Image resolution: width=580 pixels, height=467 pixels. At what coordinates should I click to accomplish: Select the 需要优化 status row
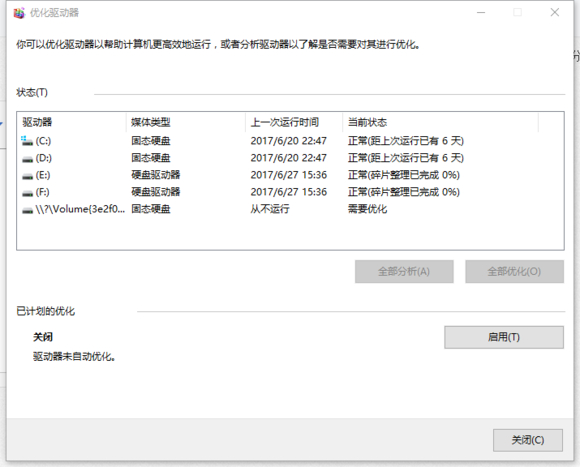point(290,209)
